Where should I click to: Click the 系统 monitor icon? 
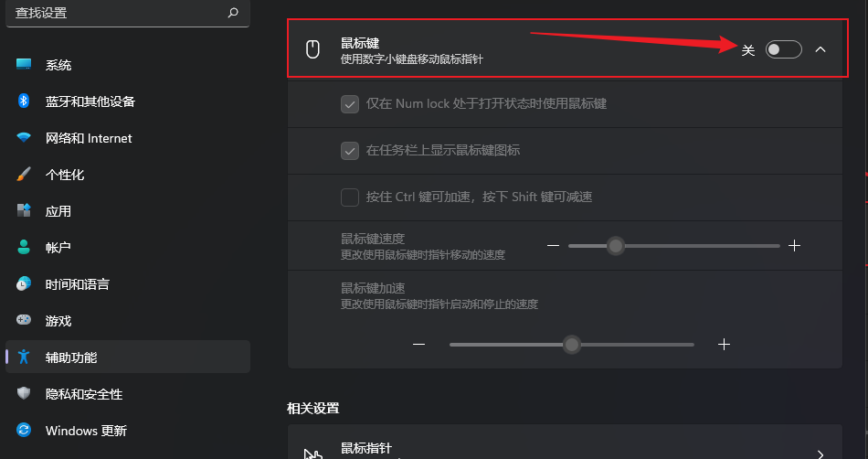click(23, 64)
